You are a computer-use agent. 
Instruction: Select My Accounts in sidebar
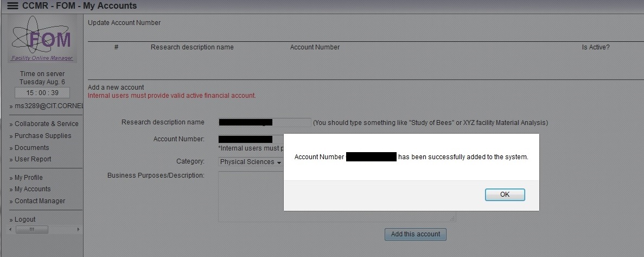[x=33, y=189]
